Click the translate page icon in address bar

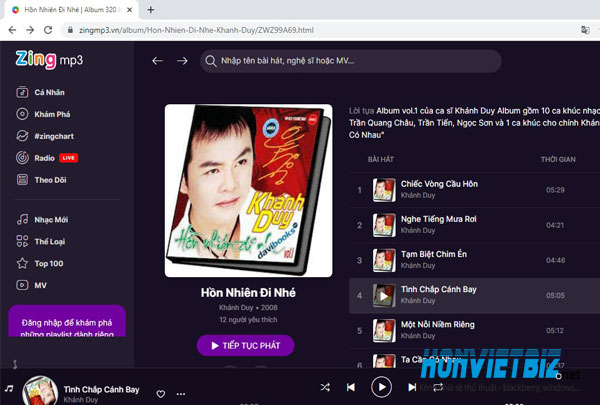click(585, 30)
